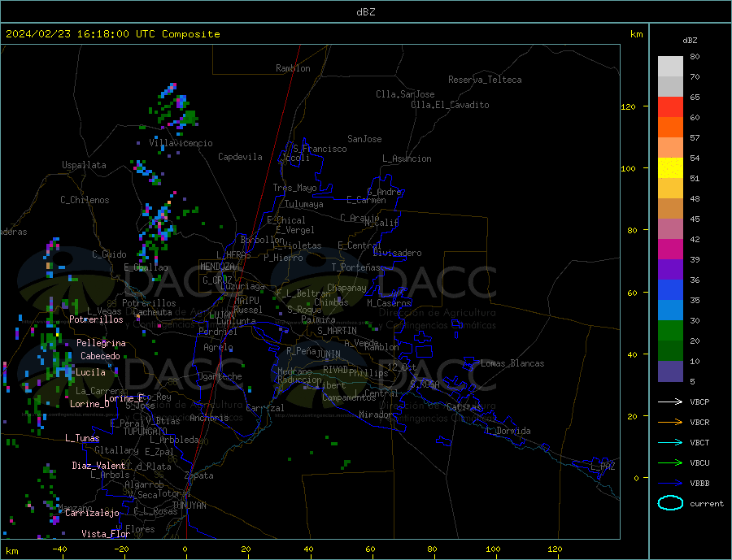Click the 'Capdevila' map label
Screen dimensions: 732x560
(241, 157)
